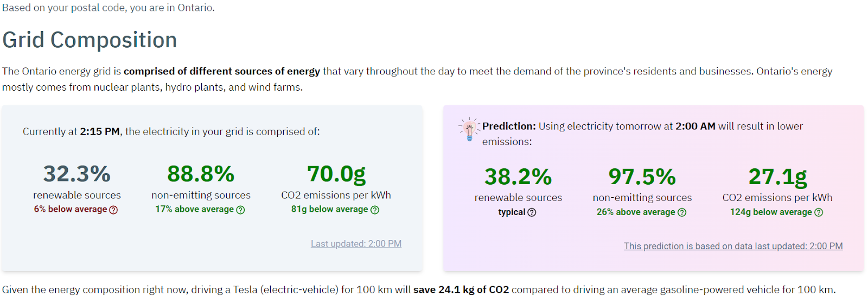This screenshot has width=868, height=296.
Task: Click help icon beside "124g below average"
Action: coord(819,213)
